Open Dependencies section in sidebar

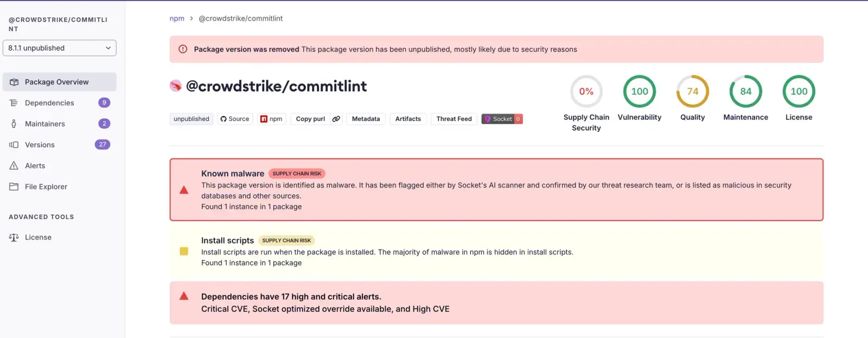point(60,103)
